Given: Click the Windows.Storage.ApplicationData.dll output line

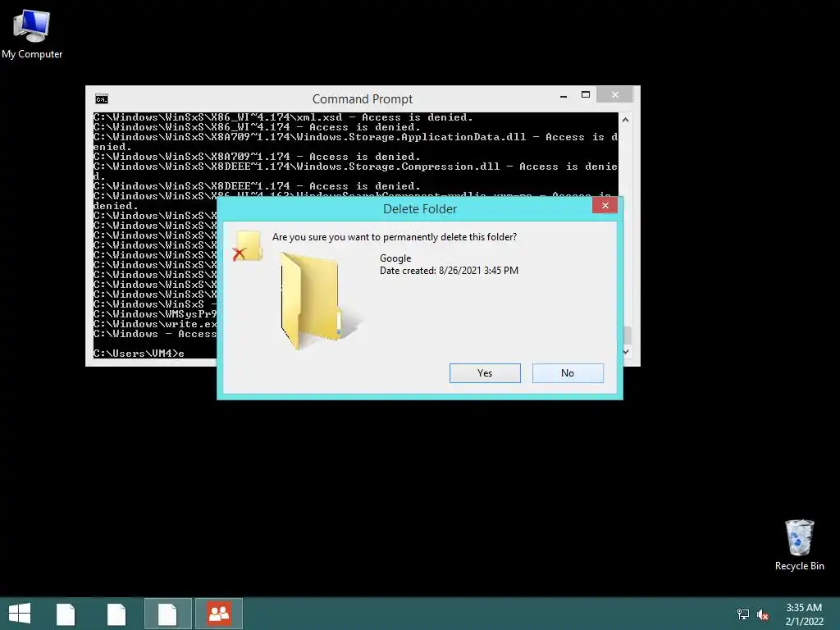Looking at the screenshot, I should 355,142.
